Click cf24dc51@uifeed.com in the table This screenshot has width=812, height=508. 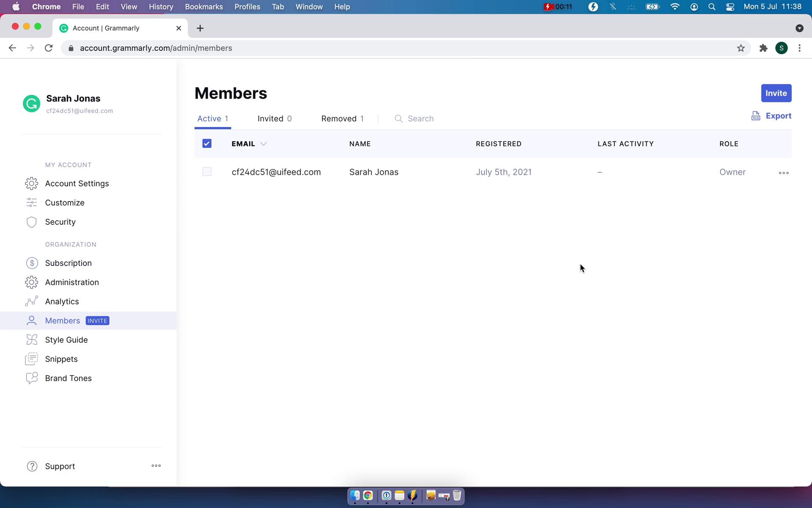tap(276, 172)
